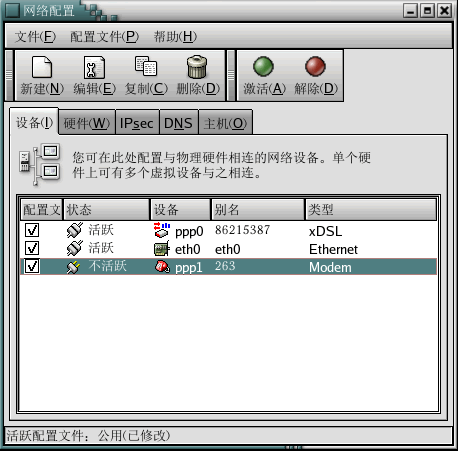
Task: Click the 复制(C) copy toolbar icon
Action: [x=146, y=66]
